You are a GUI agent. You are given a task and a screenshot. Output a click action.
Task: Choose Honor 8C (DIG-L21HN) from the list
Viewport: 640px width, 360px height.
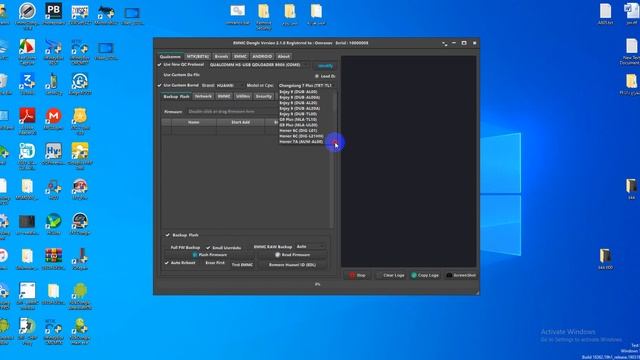301,136
